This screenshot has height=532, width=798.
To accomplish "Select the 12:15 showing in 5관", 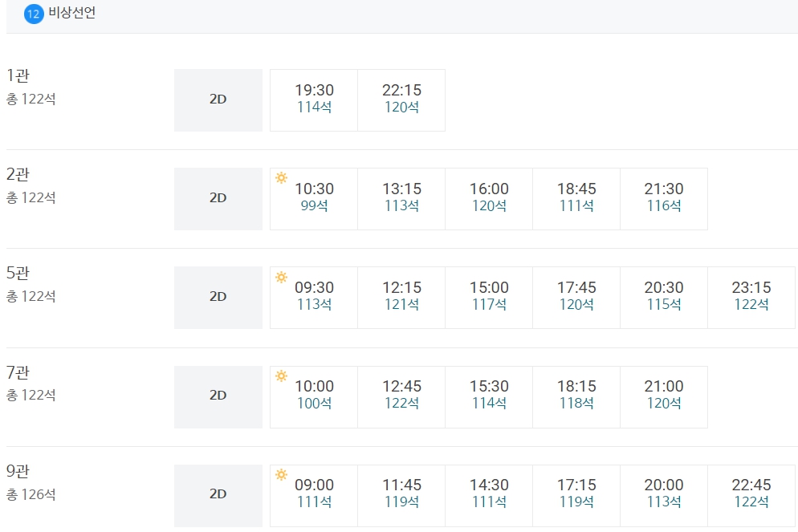I will [401, 298].
